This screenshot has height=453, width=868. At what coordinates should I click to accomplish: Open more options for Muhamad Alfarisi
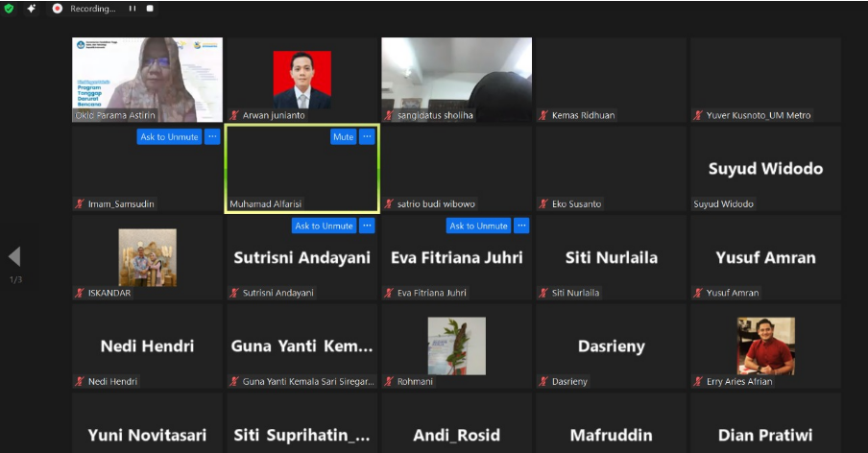367,137
